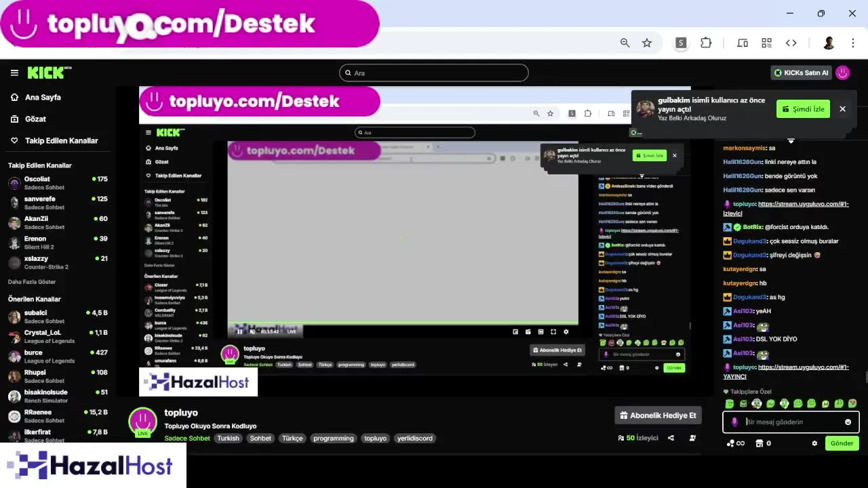
Task: Open the stream.uyguluyo.com #1-izleyici link
Action: click(786, 208)
